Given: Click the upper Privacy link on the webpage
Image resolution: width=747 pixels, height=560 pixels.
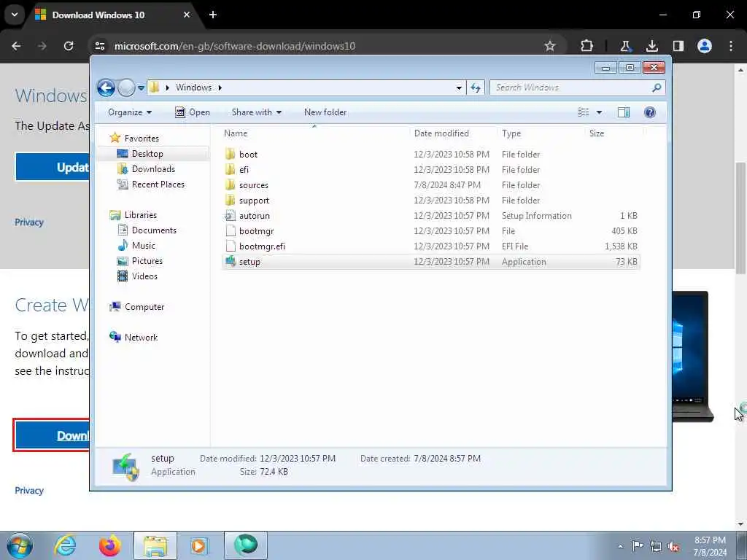Looking at the screenshot, I should point(29,222).
